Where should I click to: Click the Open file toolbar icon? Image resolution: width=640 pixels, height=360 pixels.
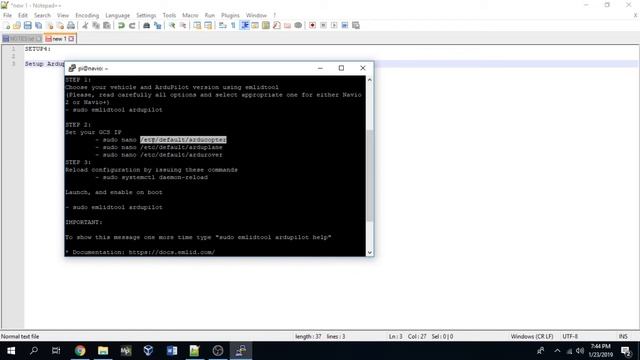(x=17, y=25)
